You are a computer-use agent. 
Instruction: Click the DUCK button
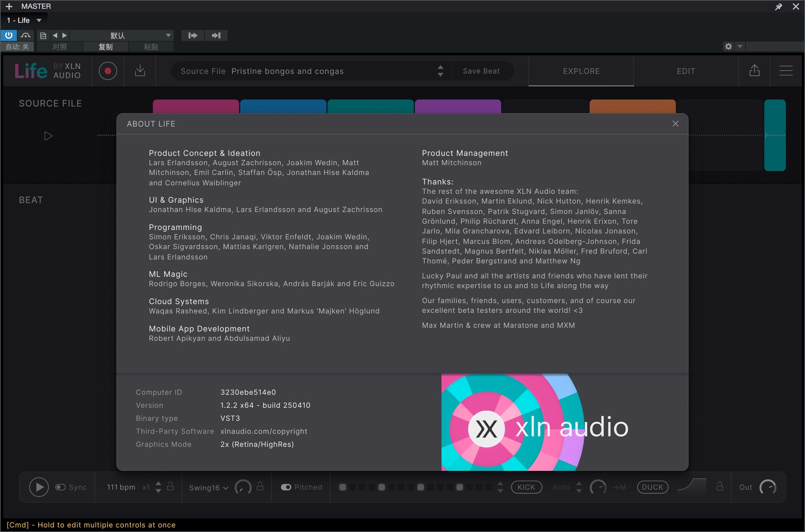[652, 487]
